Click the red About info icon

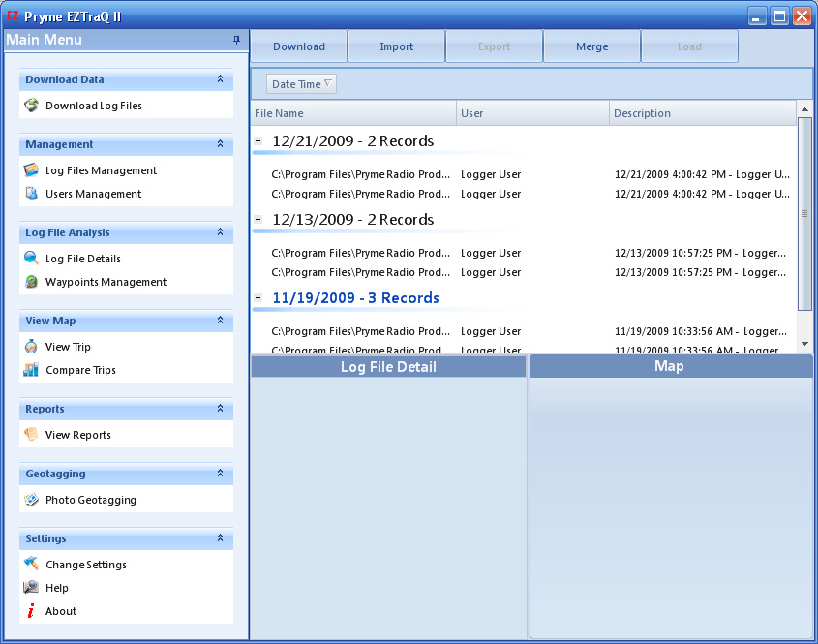31,611
